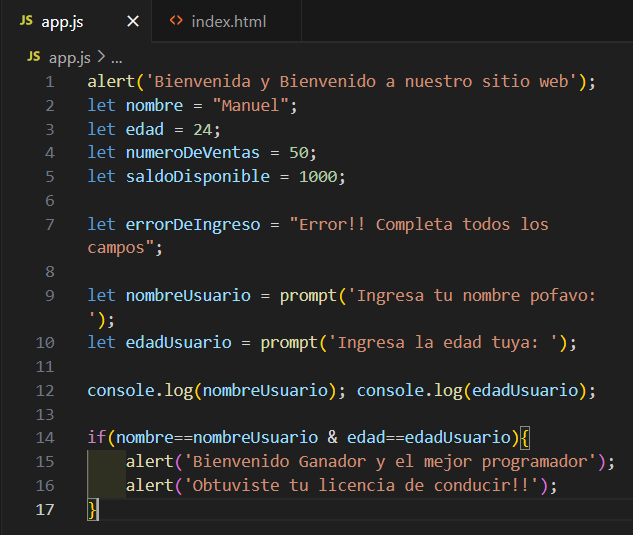Click the string 'Ingresa la edad tuya: '

point(444,343)
